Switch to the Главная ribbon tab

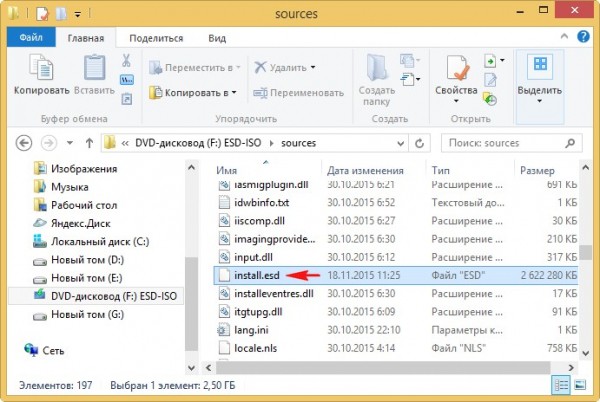click(86, 38)
